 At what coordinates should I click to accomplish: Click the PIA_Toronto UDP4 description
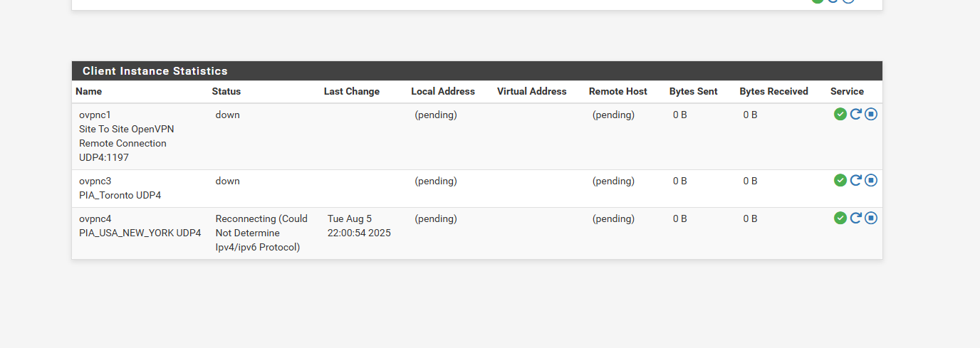[120, 195]
